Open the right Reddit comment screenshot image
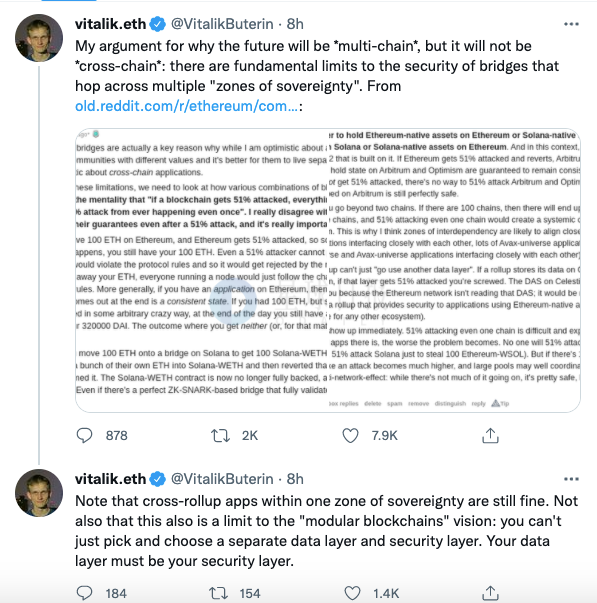 tap(454, 270)
